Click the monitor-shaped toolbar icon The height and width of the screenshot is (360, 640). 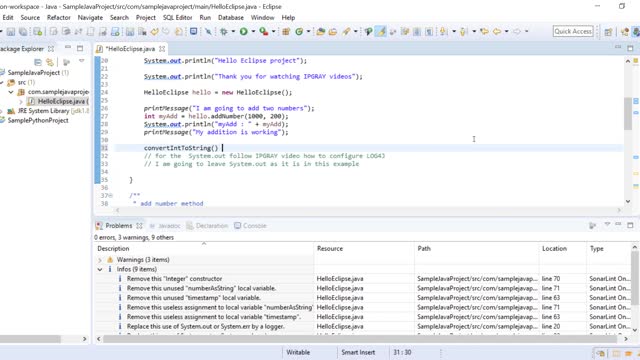pos(193,31)
